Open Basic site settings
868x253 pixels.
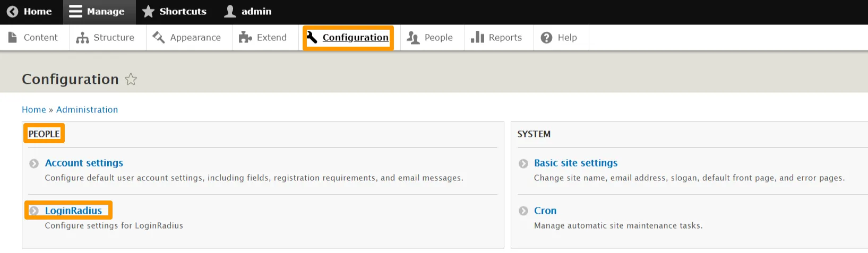tap(575, 163)
